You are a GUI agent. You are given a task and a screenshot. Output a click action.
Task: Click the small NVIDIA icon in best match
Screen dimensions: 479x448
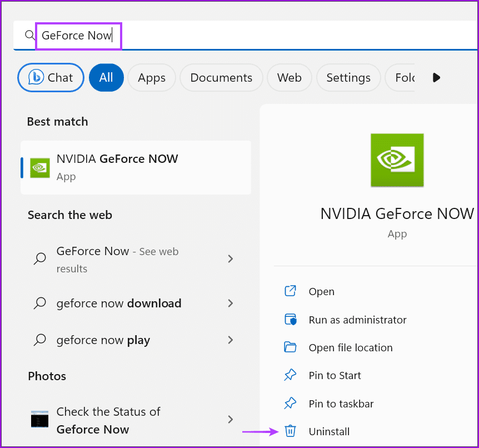pos(40,168)
